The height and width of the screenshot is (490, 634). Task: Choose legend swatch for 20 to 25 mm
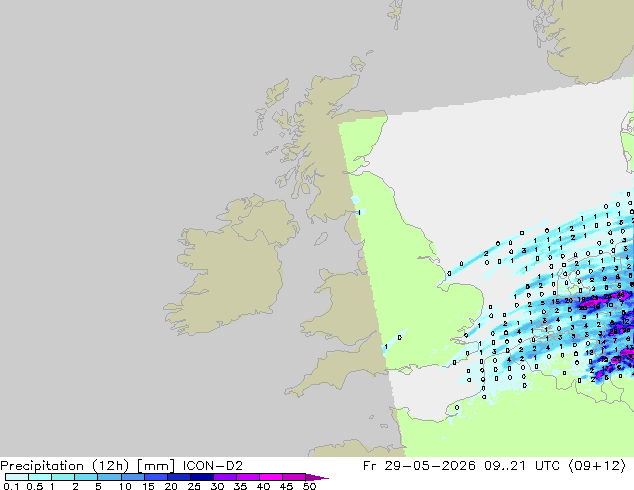coord(179,477)
